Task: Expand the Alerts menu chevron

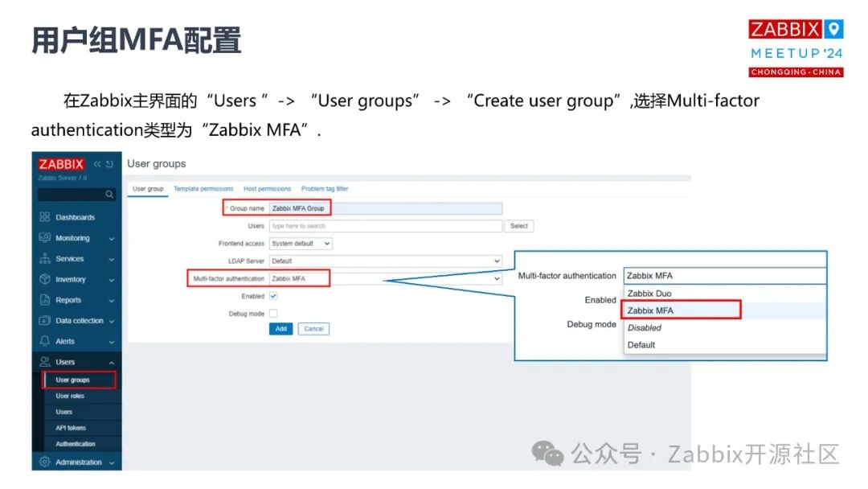Action: point(112,343)
